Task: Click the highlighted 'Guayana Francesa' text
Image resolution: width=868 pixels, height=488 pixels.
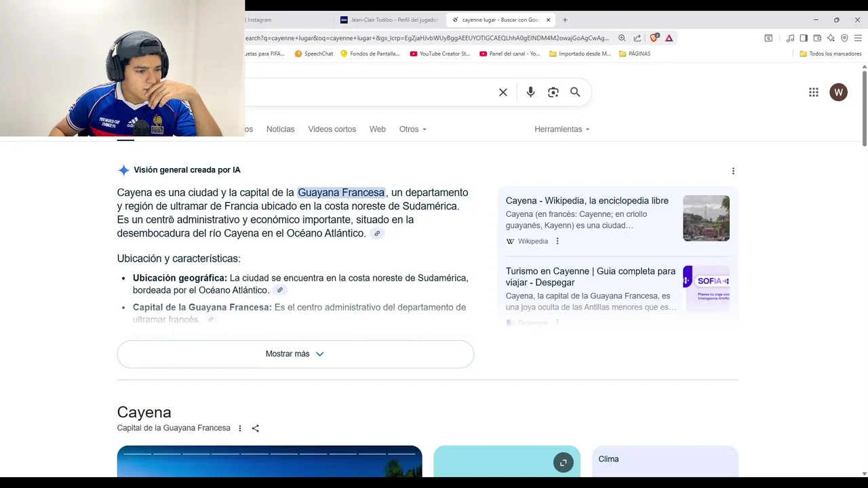Action: tap(341, 192)
